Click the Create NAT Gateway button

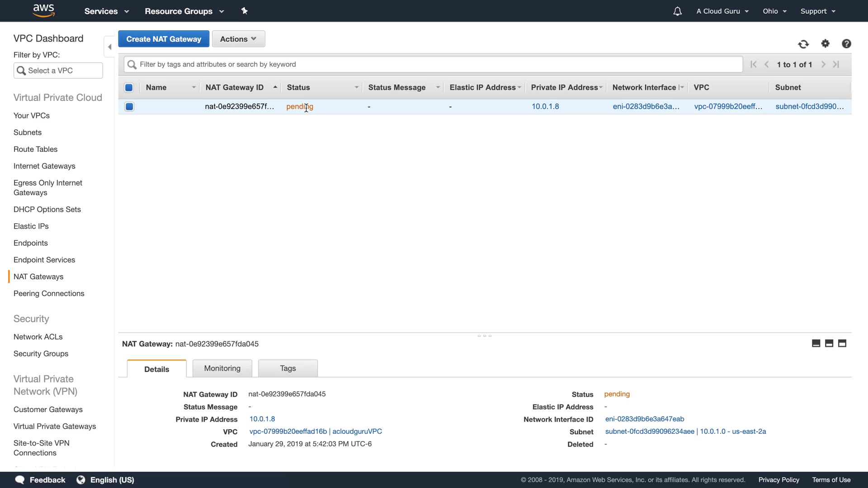coord(164,39)
